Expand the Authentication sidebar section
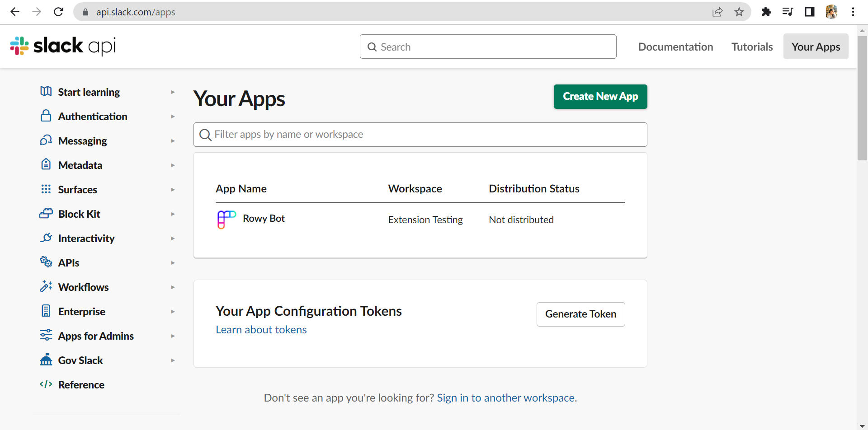The width and height of the screenshot is (868, 430). 173,117
